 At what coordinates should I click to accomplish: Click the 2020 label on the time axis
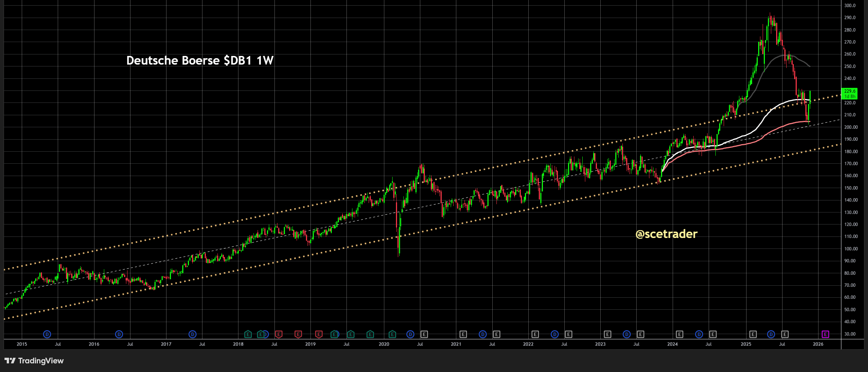pos(384,344)
